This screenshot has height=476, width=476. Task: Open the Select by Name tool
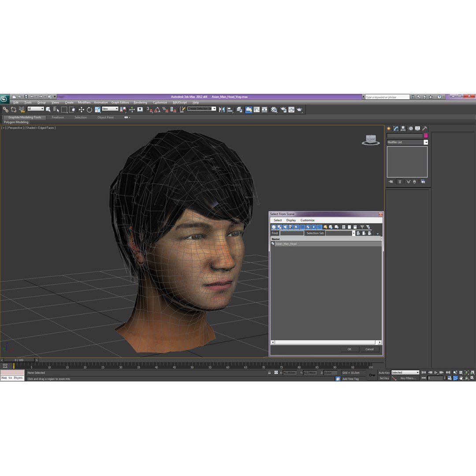(x=56, y=110)
